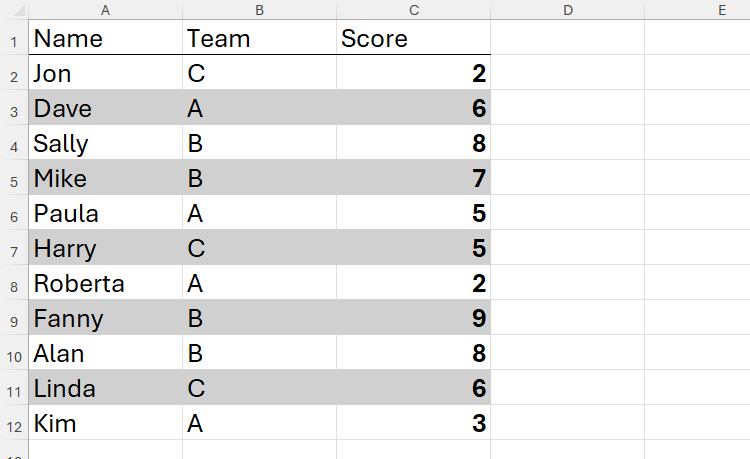Select the column A header

(x=105, y=10)
